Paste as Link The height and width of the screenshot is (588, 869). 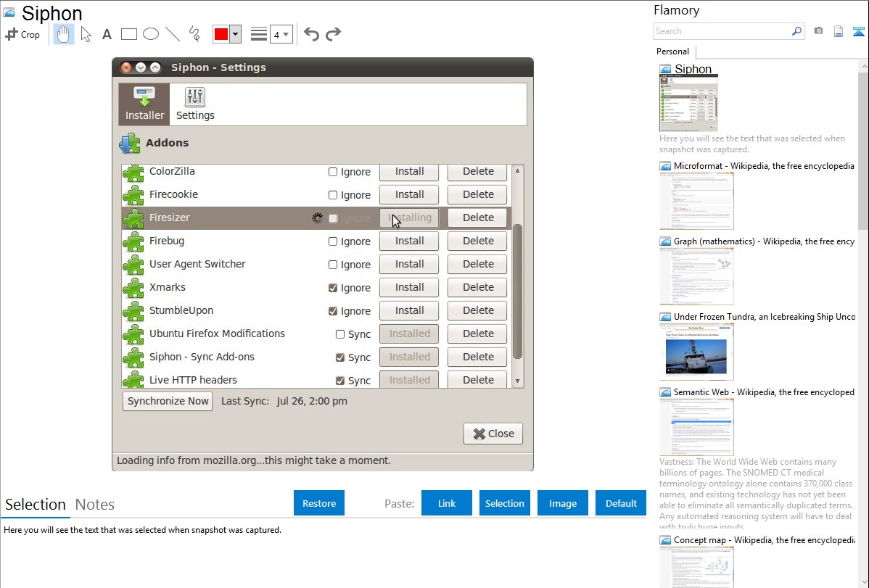pos(447,503)
